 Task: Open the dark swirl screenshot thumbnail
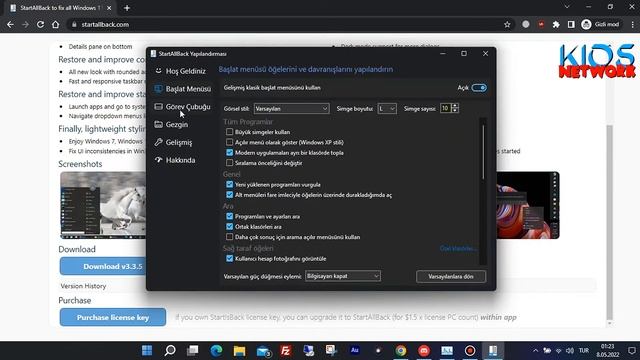point(528,205)
